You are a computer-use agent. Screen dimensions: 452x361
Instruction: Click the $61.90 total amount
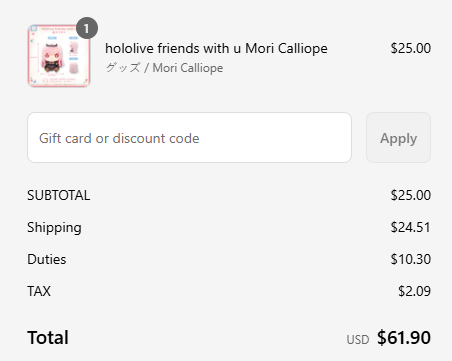[404, 338]
